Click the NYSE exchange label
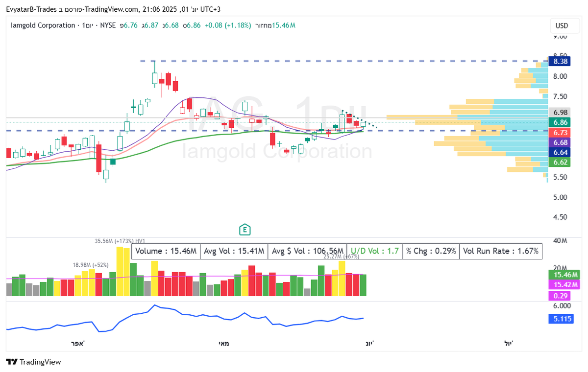The width and height of the screenshot is (588, 372). [108, 25]
